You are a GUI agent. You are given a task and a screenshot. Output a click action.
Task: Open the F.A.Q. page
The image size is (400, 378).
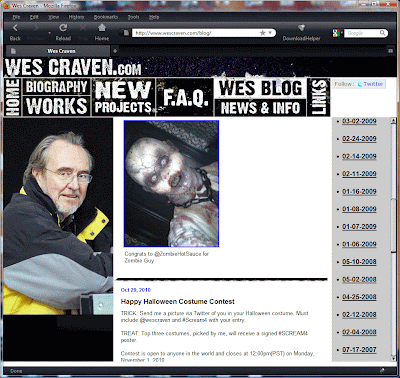pyautogui.click(x=185, y=97)
